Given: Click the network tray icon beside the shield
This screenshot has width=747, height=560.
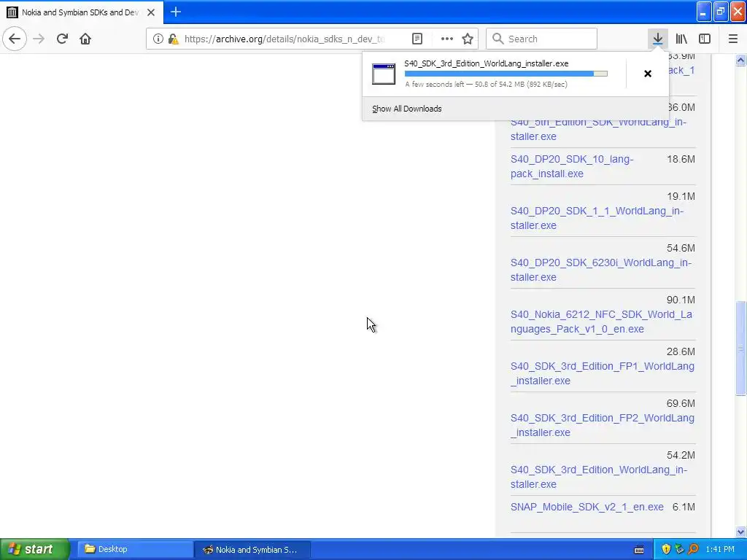Looking at the screenshot, I should point(679,549).
